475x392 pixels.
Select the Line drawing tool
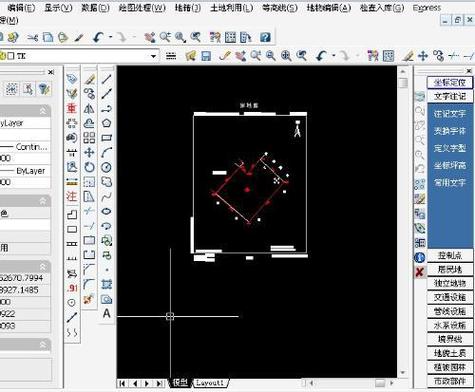tap(106, 79)
